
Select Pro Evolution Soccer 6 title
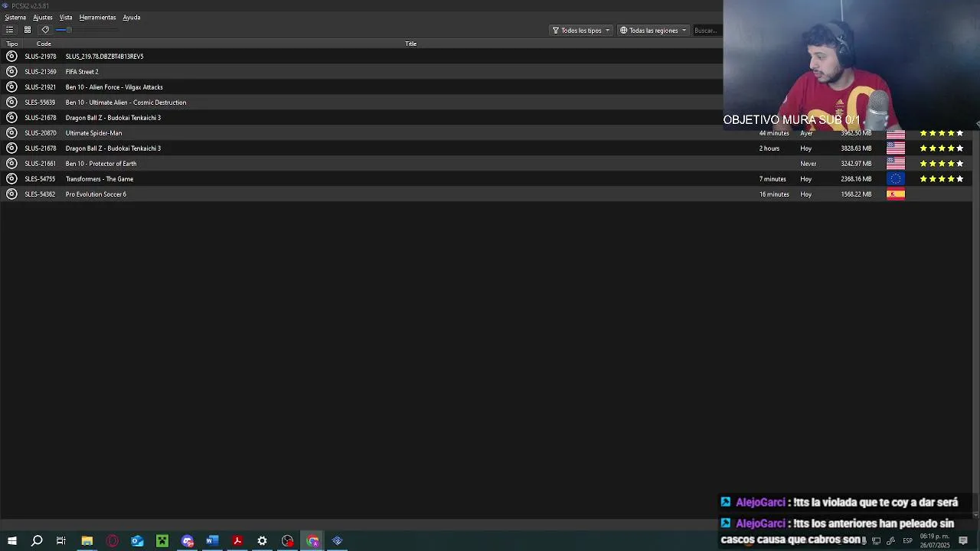coord(96,194)
